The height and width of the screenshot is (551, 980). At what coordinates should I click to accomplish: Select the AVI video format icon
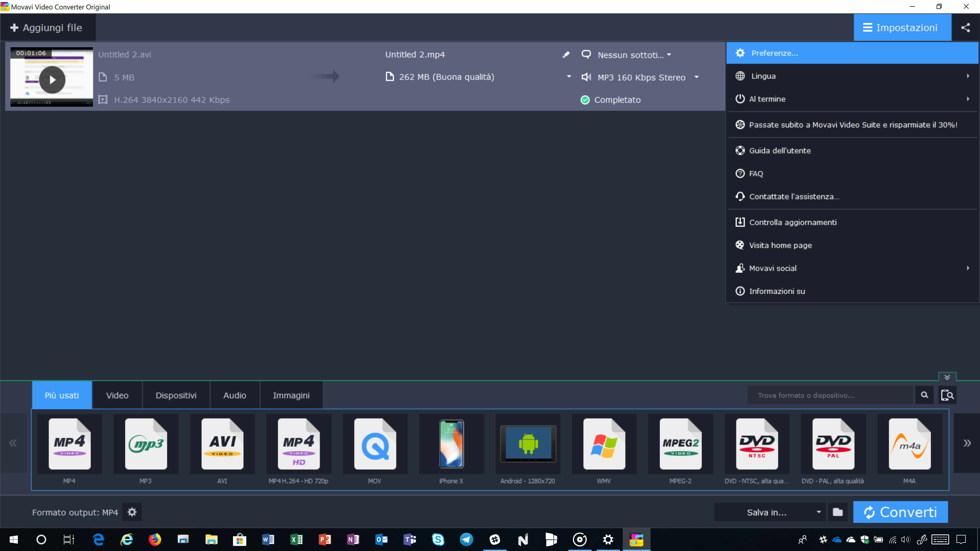point(223,444)
